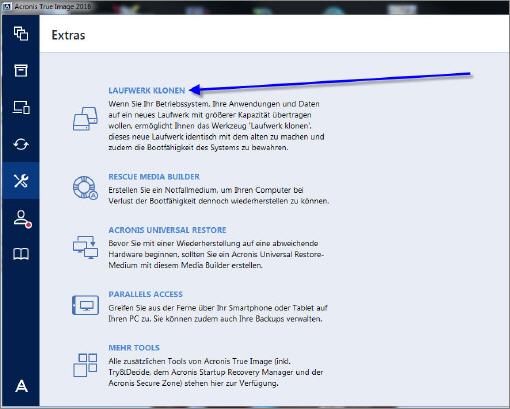Viewport: 510px width, 409px height.
Task: Click the 'Extras' page heading
Action: pyautogui.click(x=68, y=35)
